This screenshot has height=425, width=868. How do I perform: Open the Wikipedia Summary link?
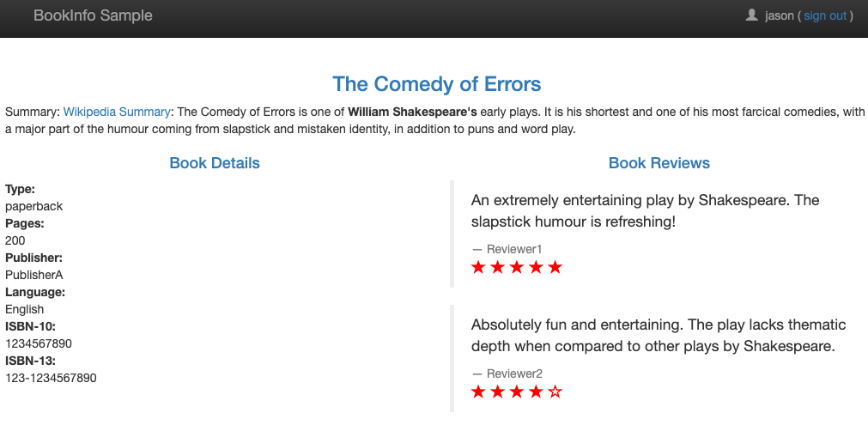[x=117, y=112]
